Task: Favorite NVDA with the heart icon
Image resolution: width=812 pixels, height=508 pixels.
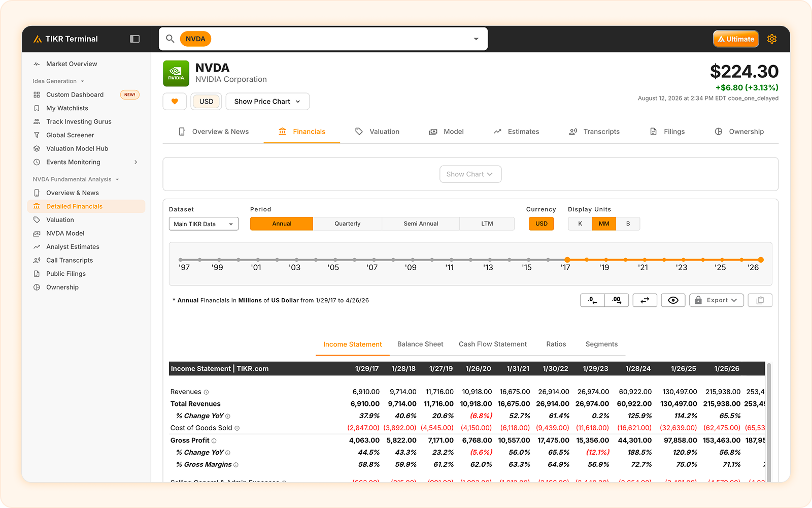Action: coord(175,102)
